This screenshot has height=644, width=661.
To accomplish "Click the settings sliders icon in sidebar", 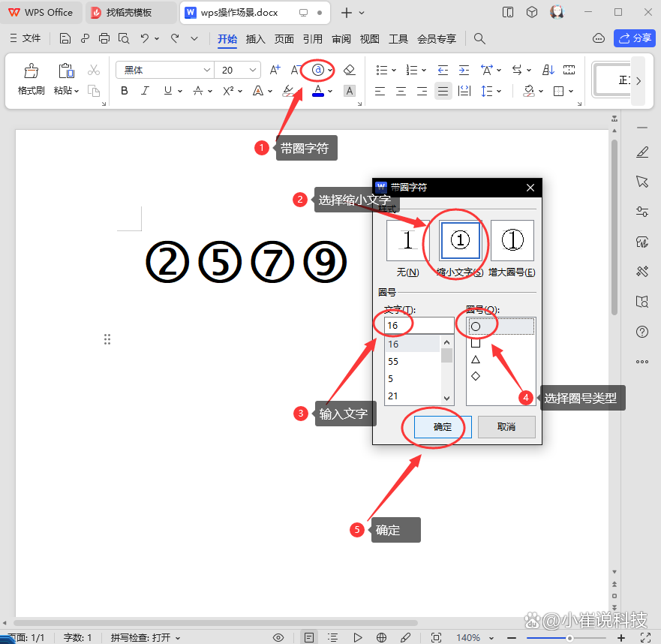I will (x=642, y=212).
